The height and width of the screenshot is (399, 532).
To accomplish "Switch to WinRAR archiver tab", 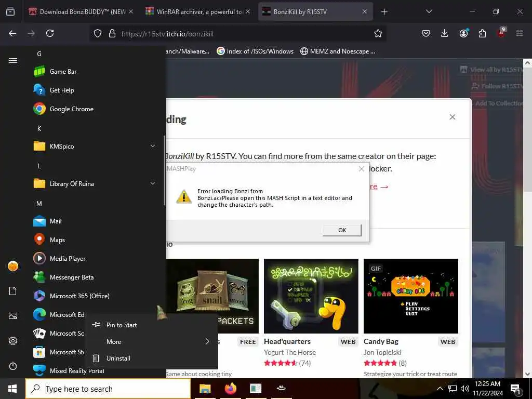I will pyautogui.click(x=198, y=12).
